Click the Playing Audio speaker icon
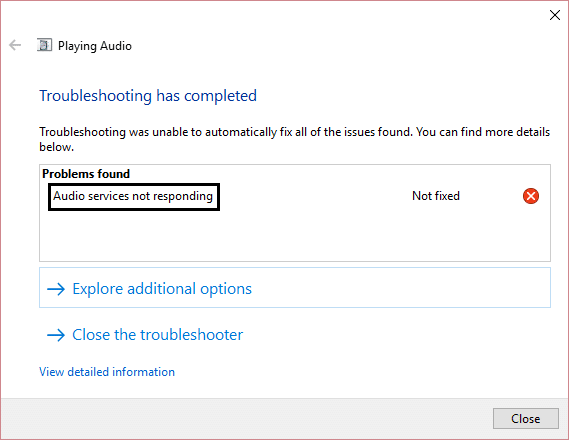Screen dimensions: 569x440 click(x=44, y=45)
